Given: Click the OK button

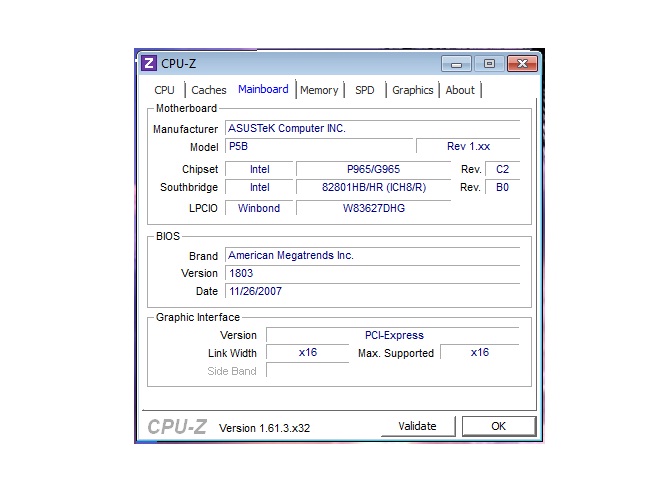Looking at the screenshot, I should [x=499, y=426].
